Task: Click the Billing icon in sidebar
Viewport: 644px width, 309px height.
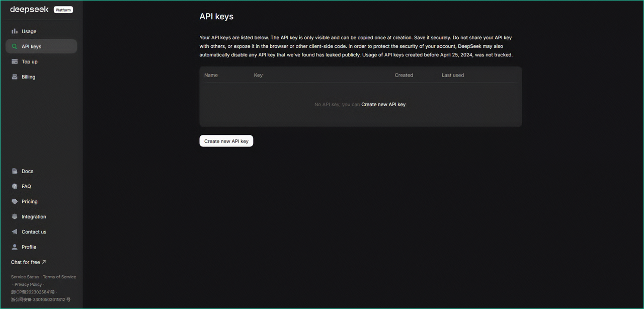Action: tap(15, 76)
